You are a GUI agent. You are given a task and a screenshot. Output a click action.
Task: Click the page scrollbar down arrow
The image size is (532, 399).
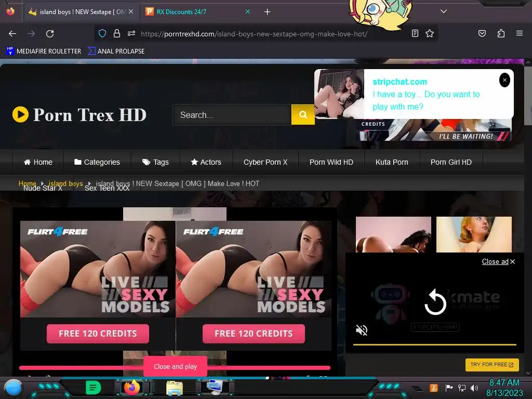pyautogui.click(x=528, y=373)
